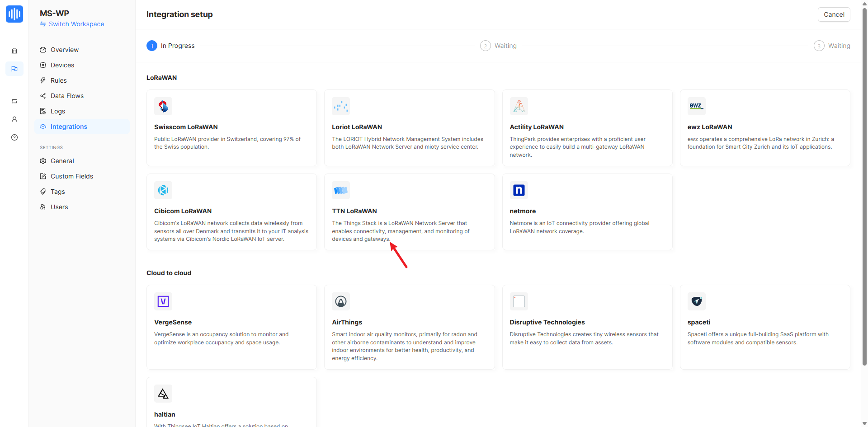Click the help question mark icon
Viewport: 868px width, 427px height.
(x=14, y=137)
